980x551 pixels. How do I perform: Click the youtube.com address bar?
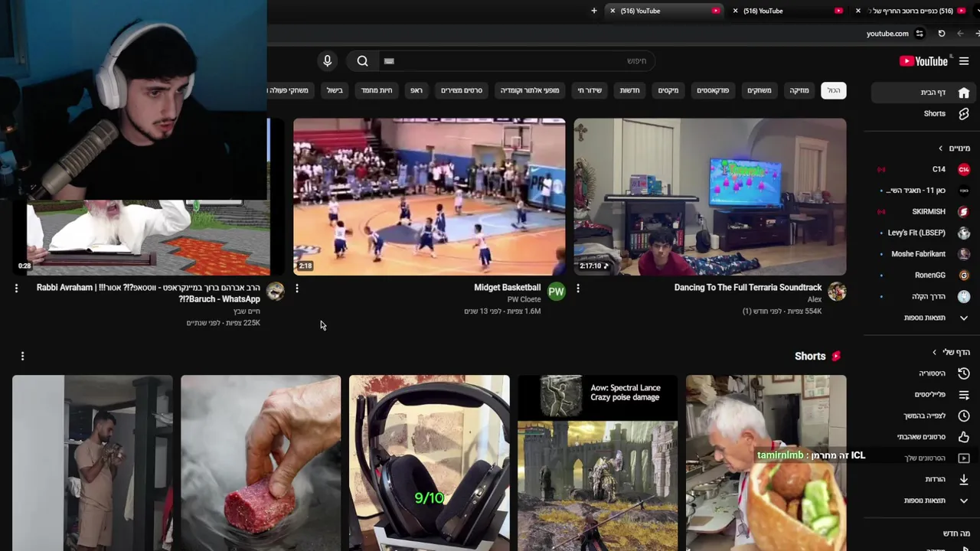pyautogui.click(x=887, y=34)
